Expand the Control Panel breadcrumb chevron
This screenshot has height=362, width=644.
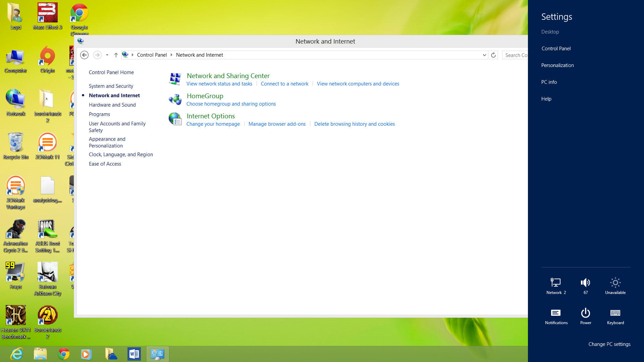point(171,55)
